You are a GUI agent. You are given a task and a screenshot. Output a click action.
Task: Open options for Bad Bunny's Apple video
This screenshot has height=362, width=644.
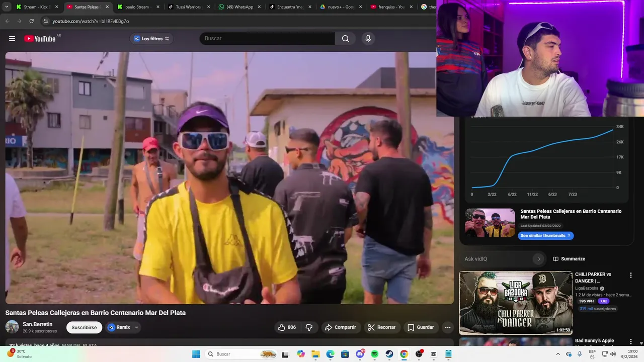630,341
